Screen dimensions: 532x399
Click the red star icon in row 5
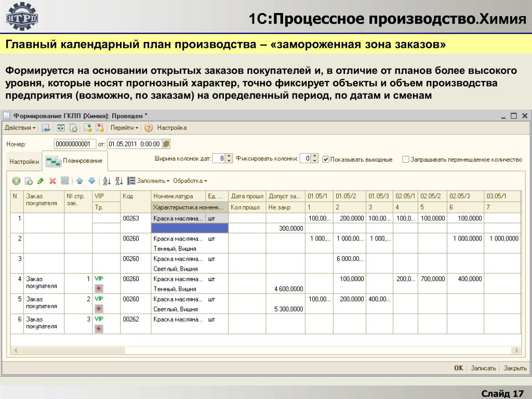pos(99,309)
